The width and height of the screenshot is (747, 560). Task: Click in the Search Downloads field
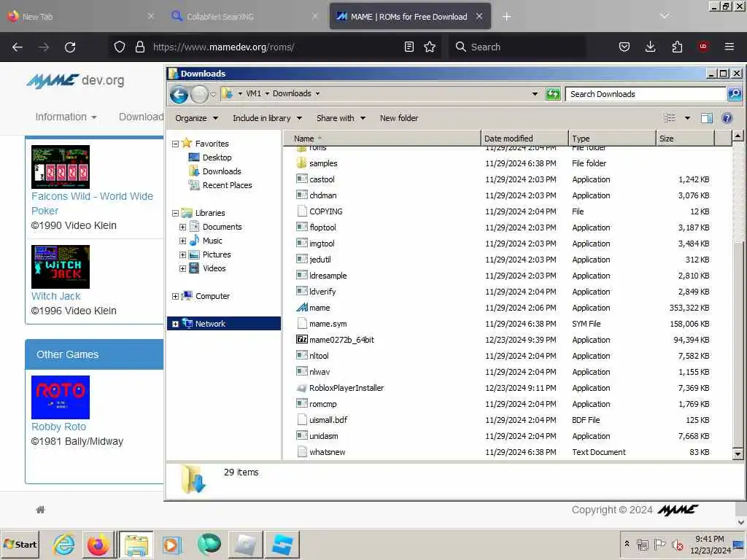pos(646,94)
